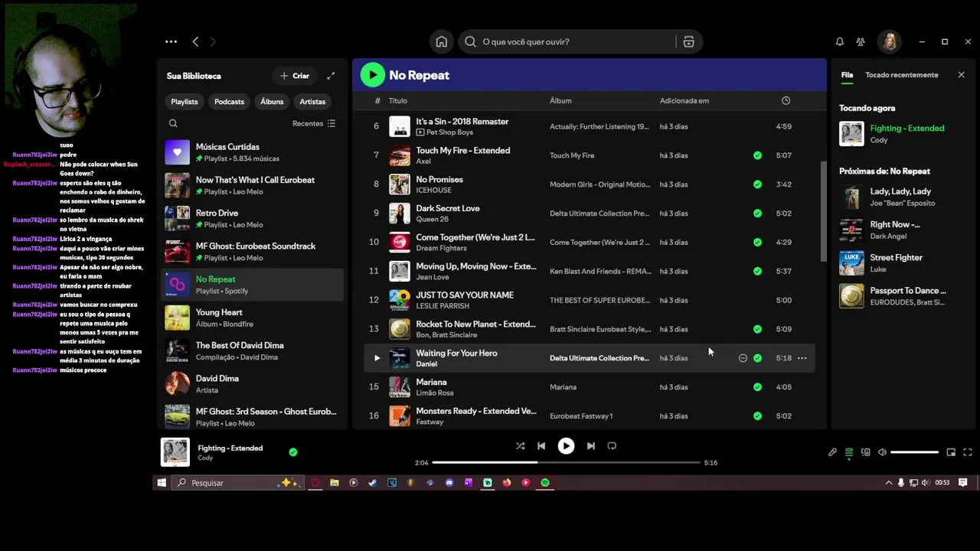Toggle saved checkmark for Fighting - Extended

292,452
